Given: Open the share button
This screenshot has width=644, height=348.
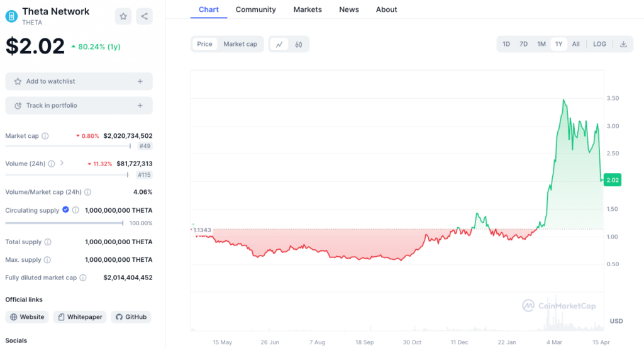Looking at the screenshot, I should tap(144, 16).
